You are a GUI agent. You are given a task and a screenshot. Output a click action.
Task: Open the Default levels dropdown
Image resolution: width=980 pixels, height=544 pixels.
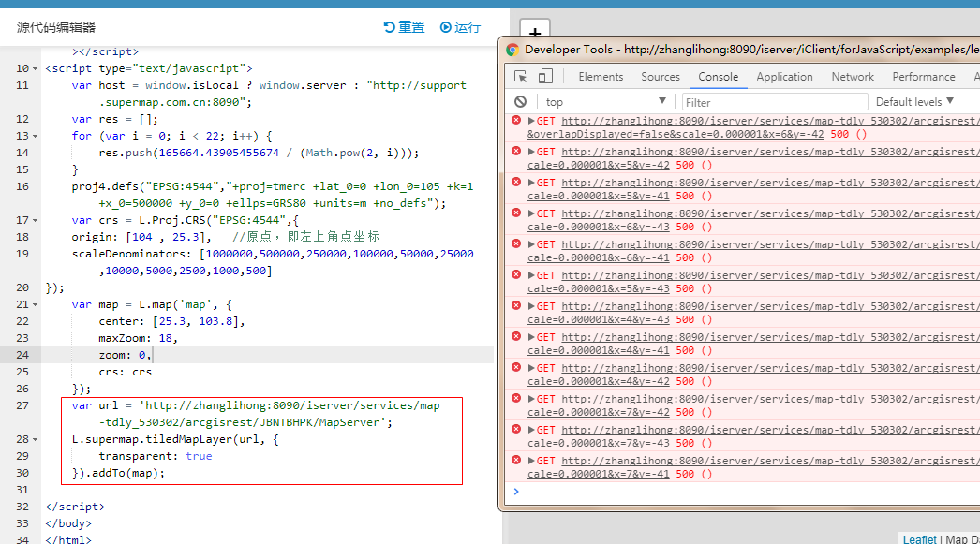[x=914, y=102]
